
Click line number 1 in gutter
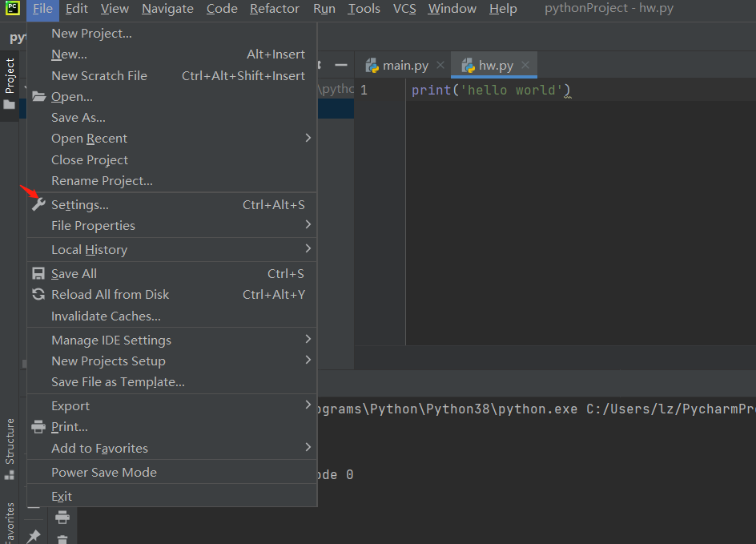[x=364, y=91]
